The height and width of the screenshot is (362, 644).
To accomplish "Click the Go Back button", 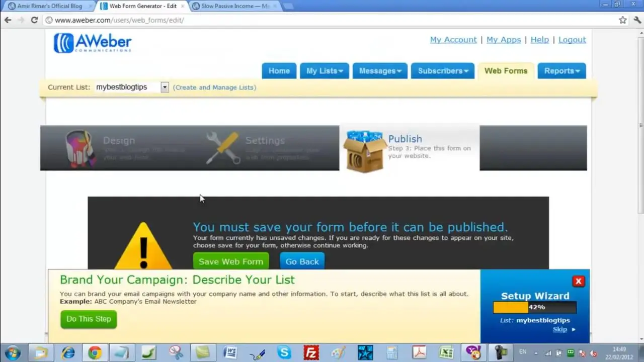I will click(302, 261).
